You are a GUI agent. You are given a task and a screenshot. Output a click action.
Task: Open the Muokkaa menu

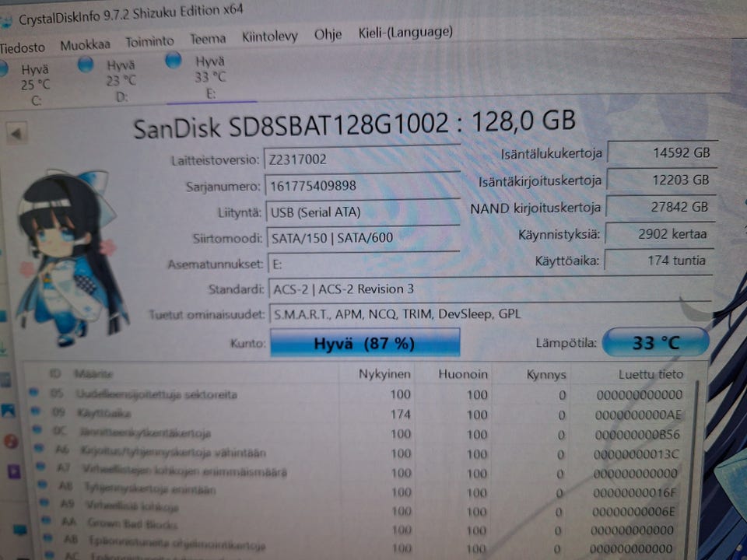point(86,45)
